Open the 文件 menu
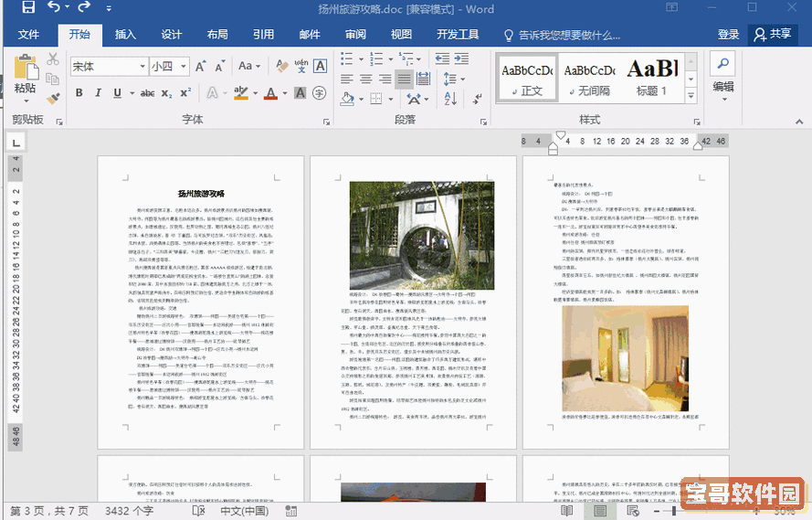 click(28, 35)
